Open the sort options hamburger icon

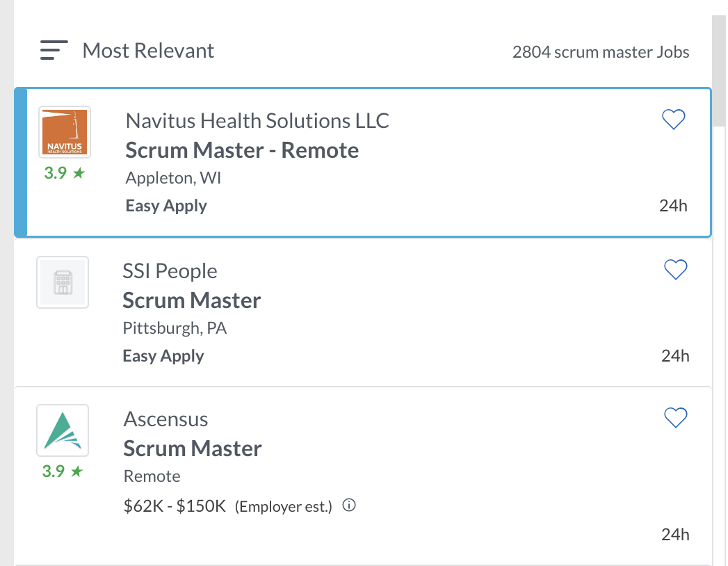coord(54,51)
